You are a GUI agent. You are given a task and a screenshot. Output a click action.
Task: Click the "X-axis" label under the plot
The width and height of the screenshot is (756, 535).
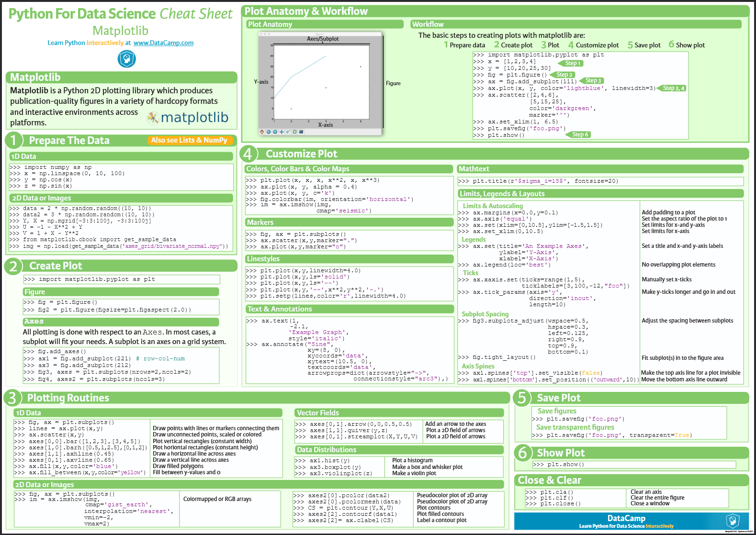coord(326,125)
